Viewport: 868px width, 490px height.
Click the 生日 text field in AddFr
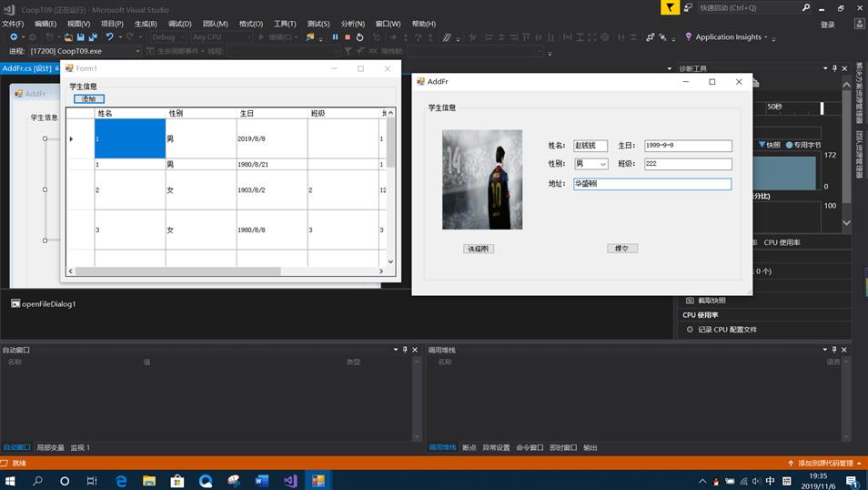tap(688, 146)
